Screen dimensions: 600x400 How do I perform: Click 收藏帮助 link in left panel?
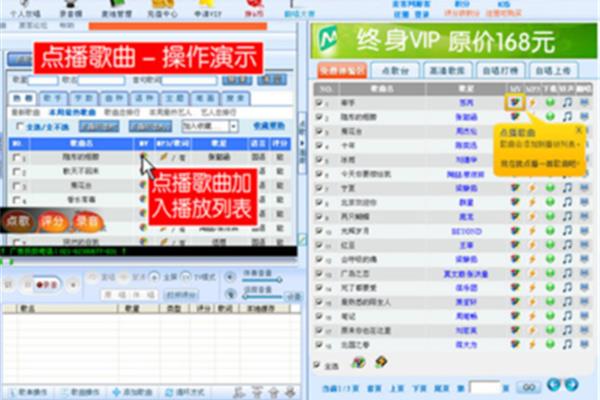[269, 126]
